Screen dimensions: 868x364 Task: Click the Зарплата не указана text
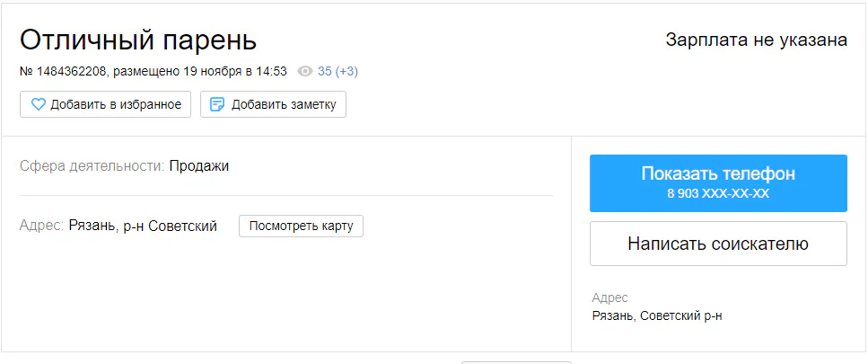(756, 40)
